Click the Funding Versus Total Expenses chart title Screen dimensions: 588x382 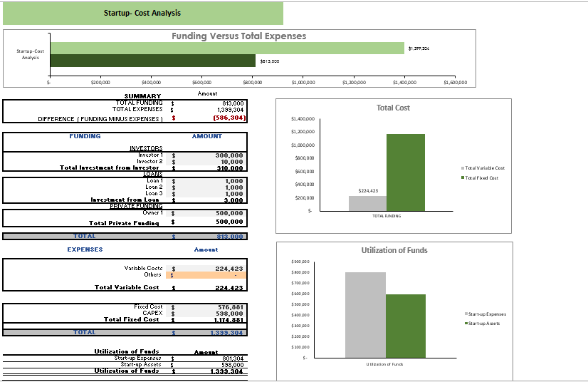[x=239, y=36]
